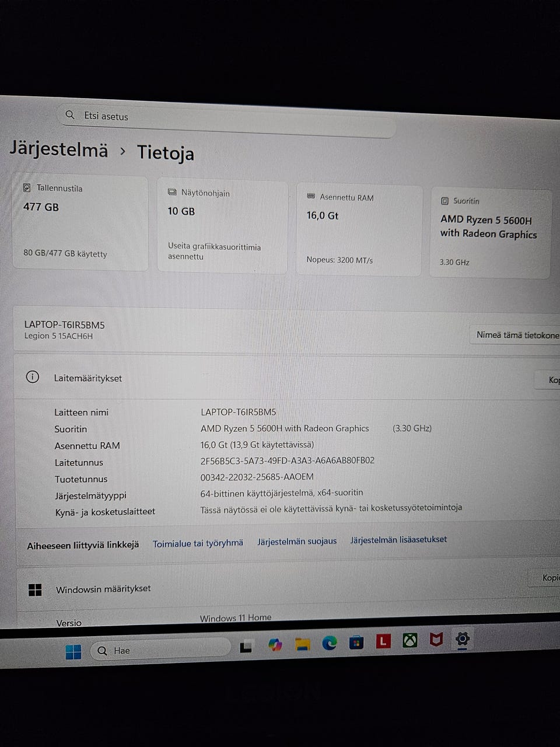Click the 80 GB/477 GB käytetty text

click(65, 253)
